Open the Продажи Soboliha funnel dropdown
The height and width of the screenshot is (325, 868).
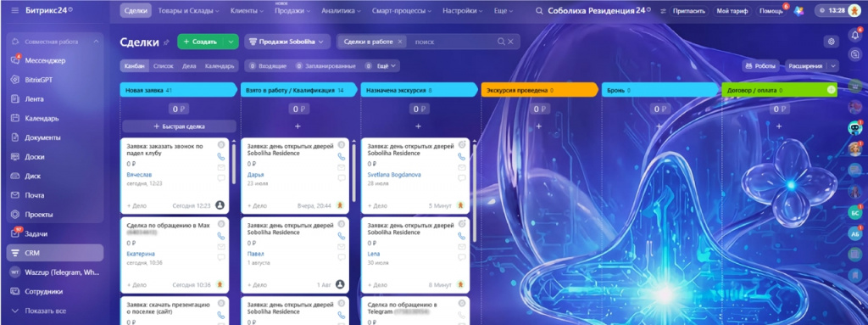(287, 42)
